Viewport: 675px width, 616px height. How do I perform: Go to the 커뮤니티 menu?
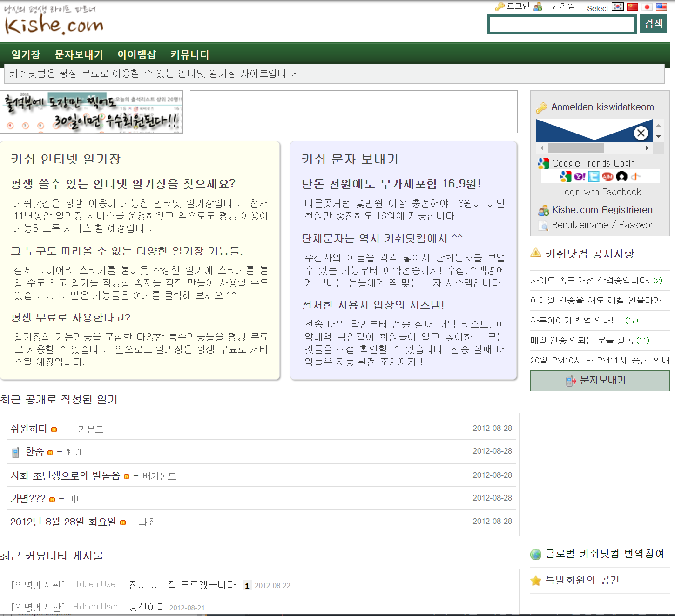coord(189,55)
